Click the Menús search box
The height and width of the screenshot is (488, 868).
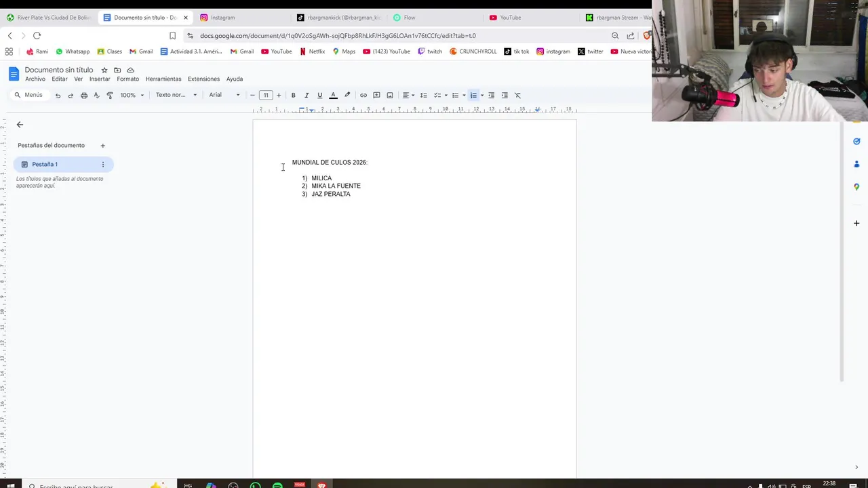coord(28,96)
